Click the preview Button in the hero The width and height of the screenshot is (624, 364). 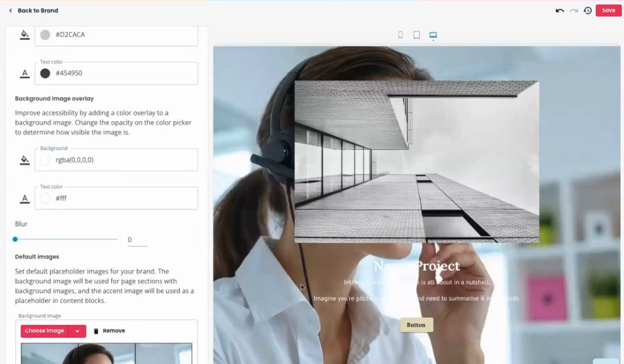tap(416, 325)
